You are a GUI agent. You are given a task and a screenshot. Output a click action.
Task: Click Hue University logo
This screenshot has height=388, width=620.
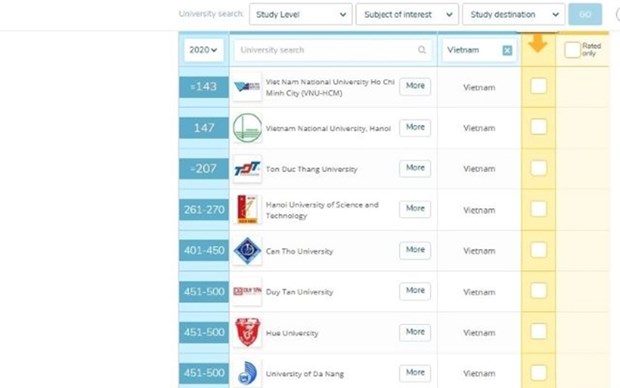[x=247, y=333]
